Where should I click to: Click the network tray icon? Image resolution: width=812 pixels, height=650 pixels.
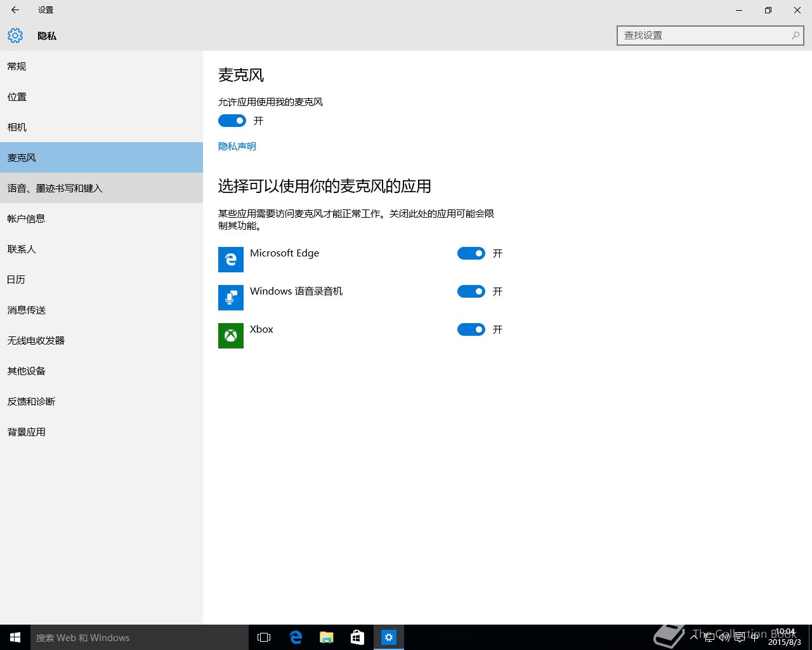[x=709, y=637]
